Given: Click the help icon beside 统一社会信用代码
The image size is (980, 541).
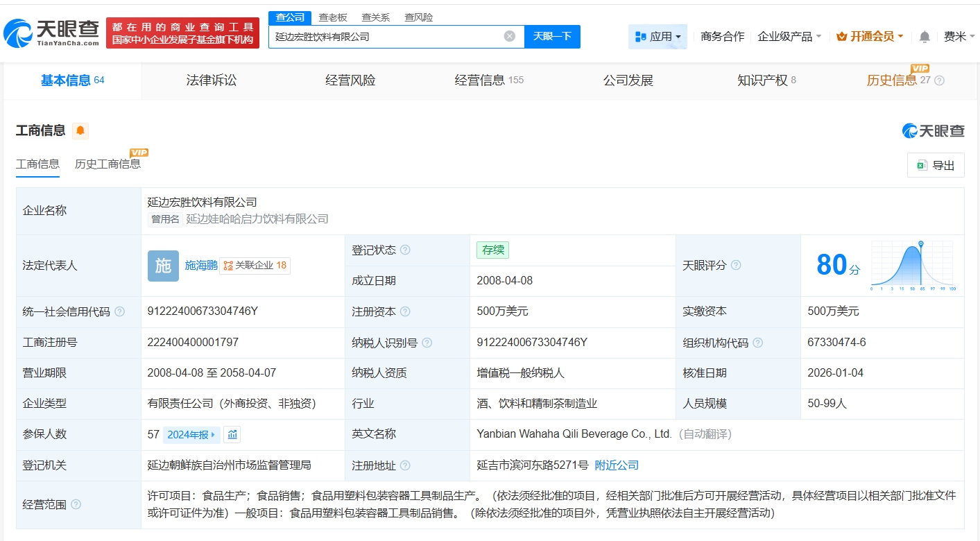Looking at the screenshot, I should [120, 312].
